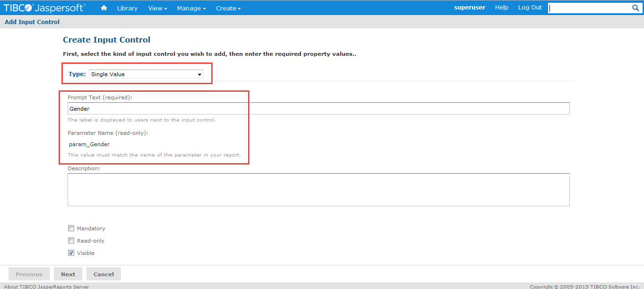Click the superuser account link
This screenshot has width=644, height=289.
[469, 7]
